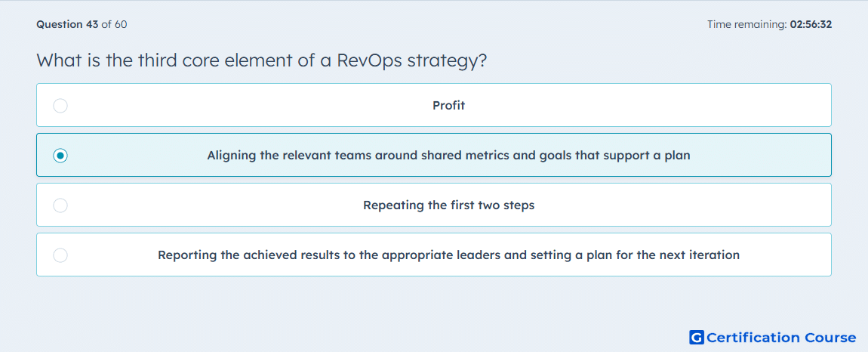Select radio for "Repeating the first two steps"
868x352 pixels.
60,205
